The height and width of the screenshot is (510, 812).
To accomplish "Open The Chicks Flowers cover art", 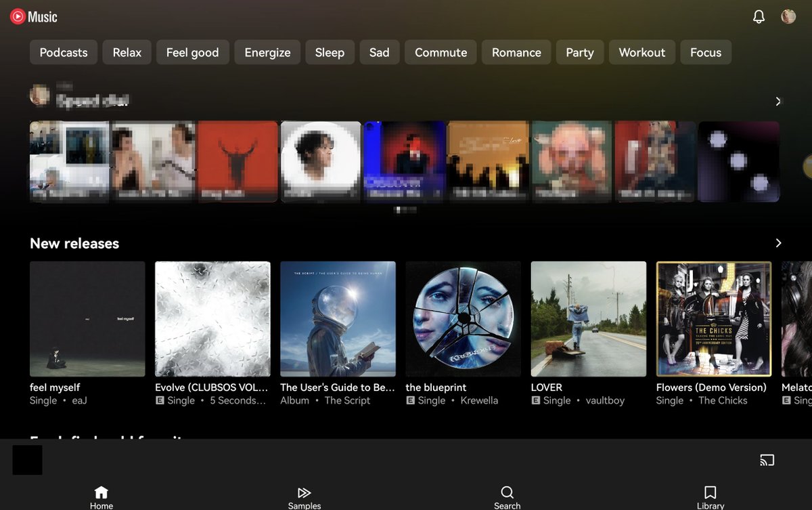I will tap(714, 319).
